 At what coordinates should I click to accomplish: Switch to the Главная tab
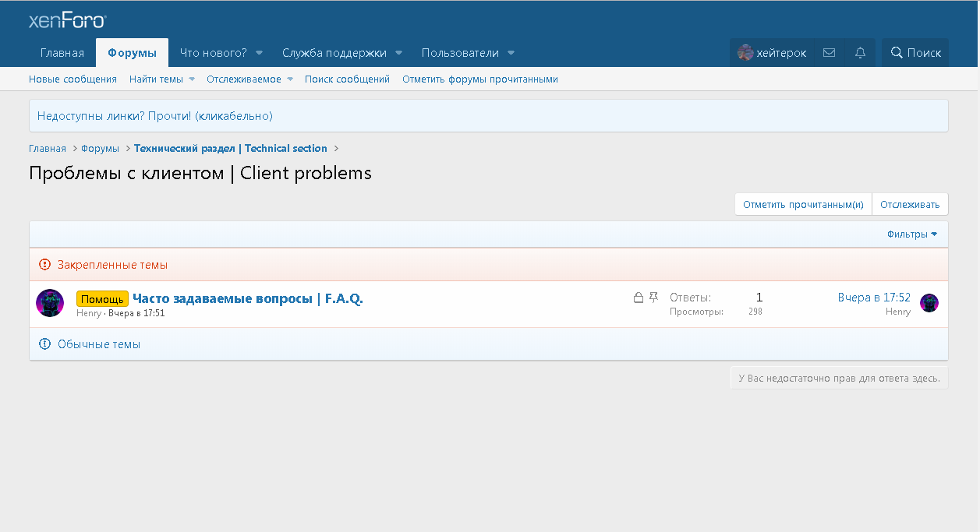pos(62,53)
